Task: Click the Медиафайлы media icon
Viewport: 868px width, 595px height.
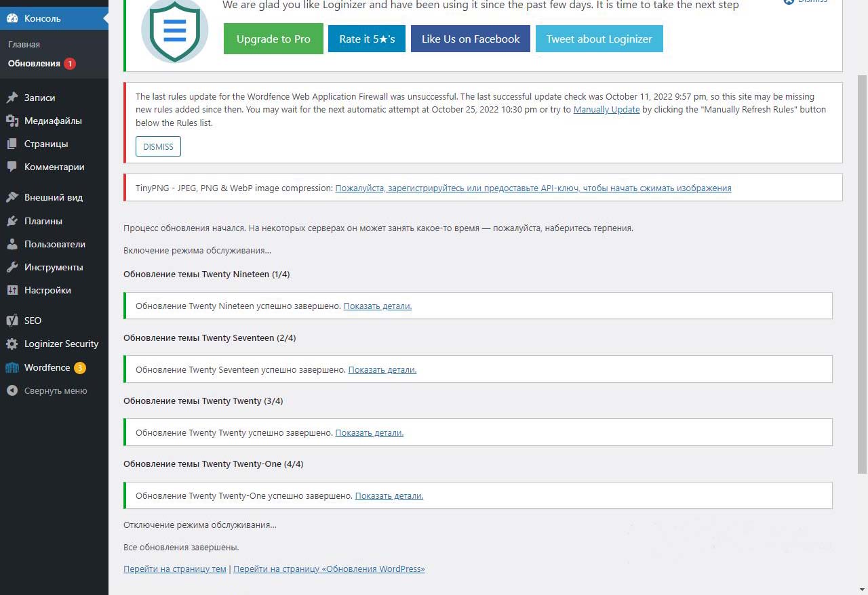Action: click(12, 121)
